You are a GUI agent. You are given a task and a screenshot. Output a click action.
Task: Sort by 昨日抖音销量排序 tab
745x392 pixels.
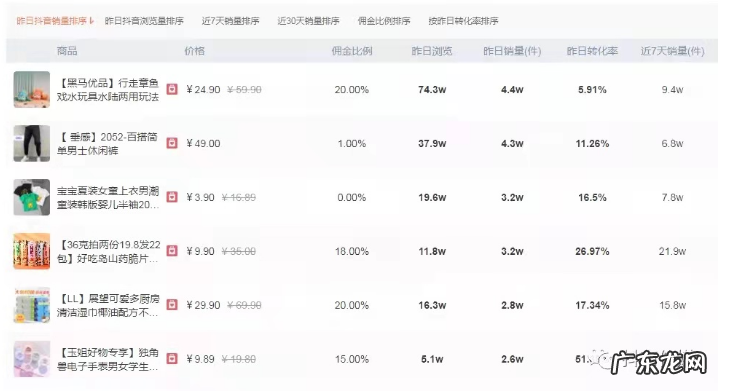[x=55, y=21]
